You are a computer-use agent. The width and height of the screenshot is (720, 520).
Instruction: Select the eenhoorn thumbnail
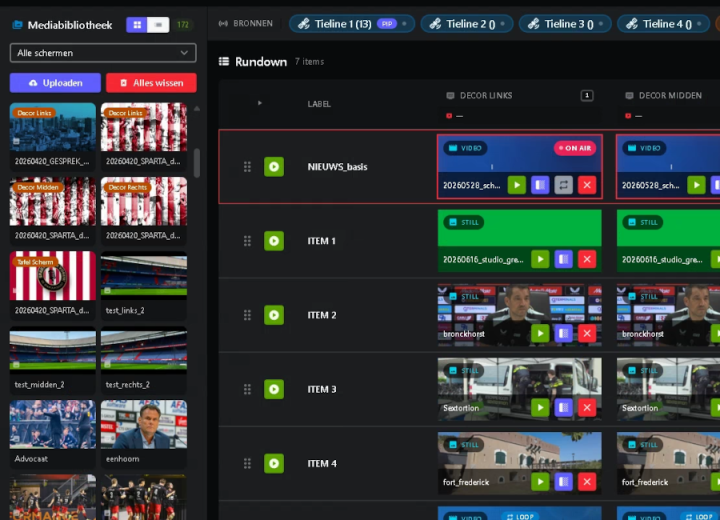click(x=144, y=433)
